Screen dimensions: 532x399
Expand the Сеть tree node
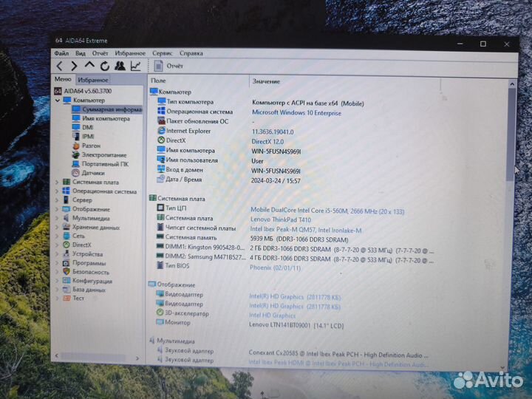click(57, 236)
